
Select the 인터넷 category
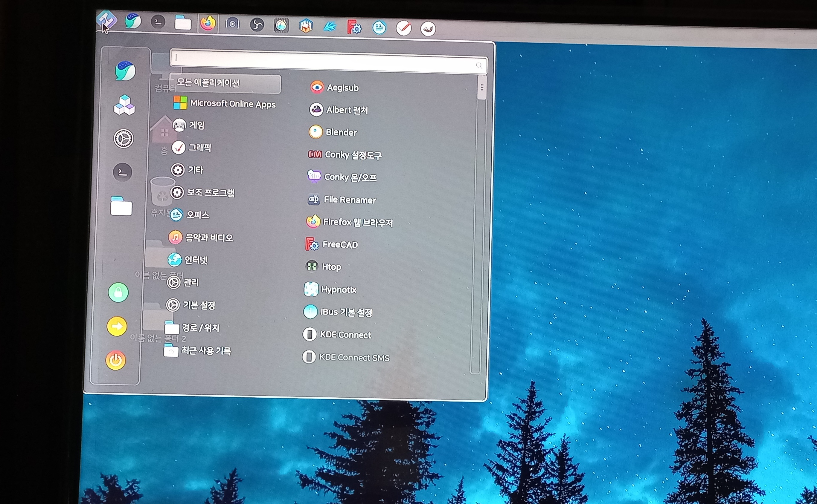click(x=188, y=260)
